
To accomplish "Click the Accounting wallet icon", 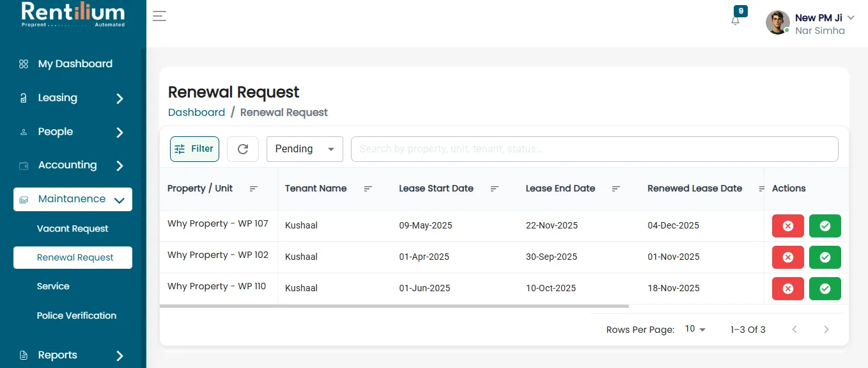I will click(24, 165).
